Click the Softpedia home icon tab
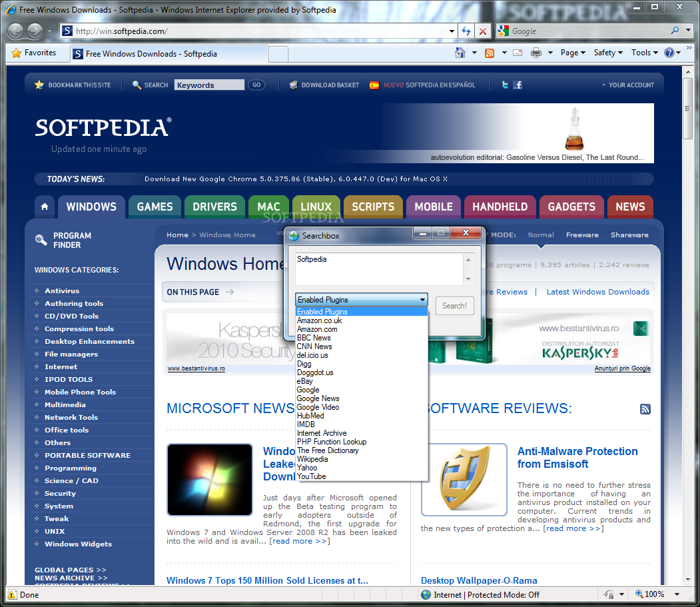 45,207
